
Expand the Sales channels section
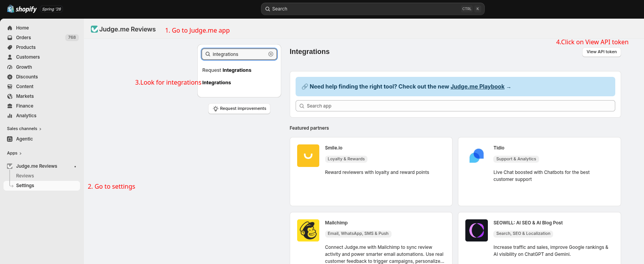point(24,129)
